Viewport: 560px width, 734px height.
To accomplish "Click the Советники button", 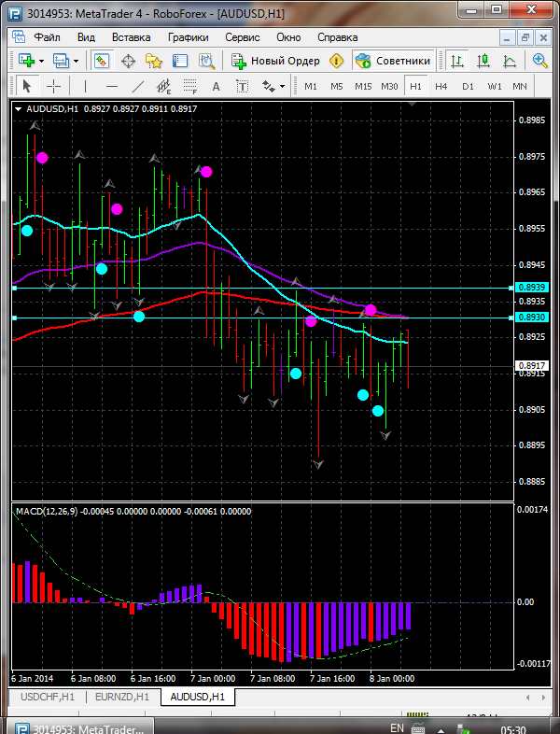I will tap(393, 61).
